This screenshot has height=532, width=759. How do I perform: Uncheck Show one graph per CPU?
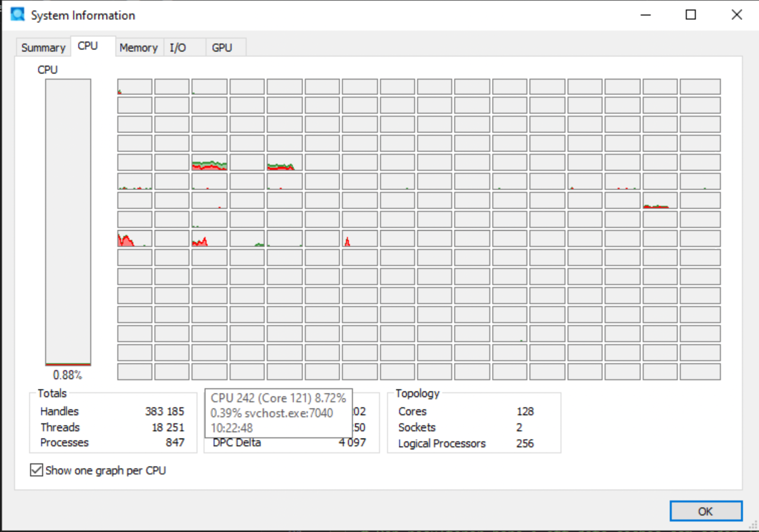(37, 470)
